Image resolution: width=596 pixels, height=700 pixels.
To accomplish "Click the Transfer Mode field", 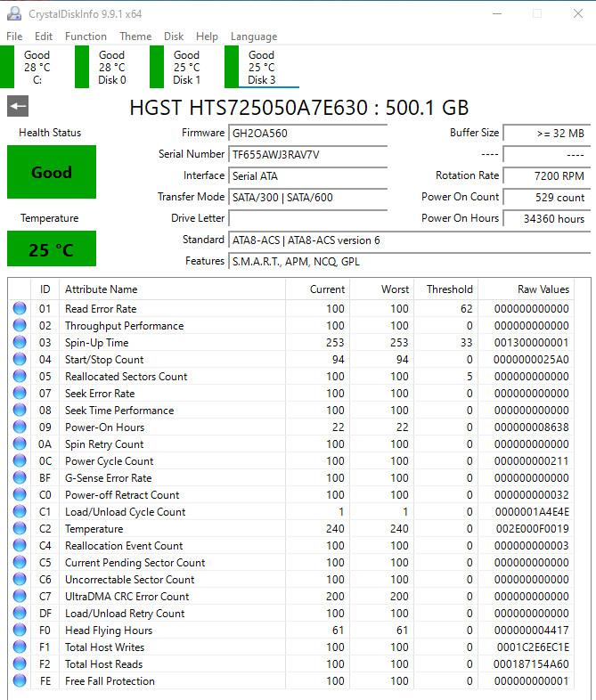I will (307, 198).
